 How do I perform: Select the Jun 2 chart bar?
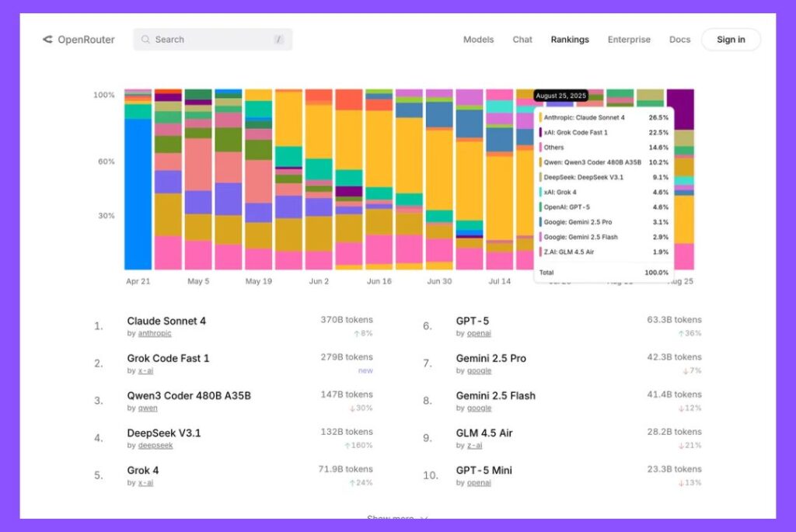(319, 179)
